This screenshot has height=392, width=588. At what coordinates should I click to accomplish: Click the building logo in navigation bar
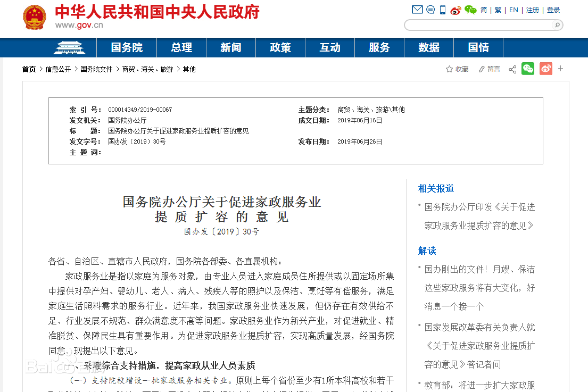tap(69, 48)
